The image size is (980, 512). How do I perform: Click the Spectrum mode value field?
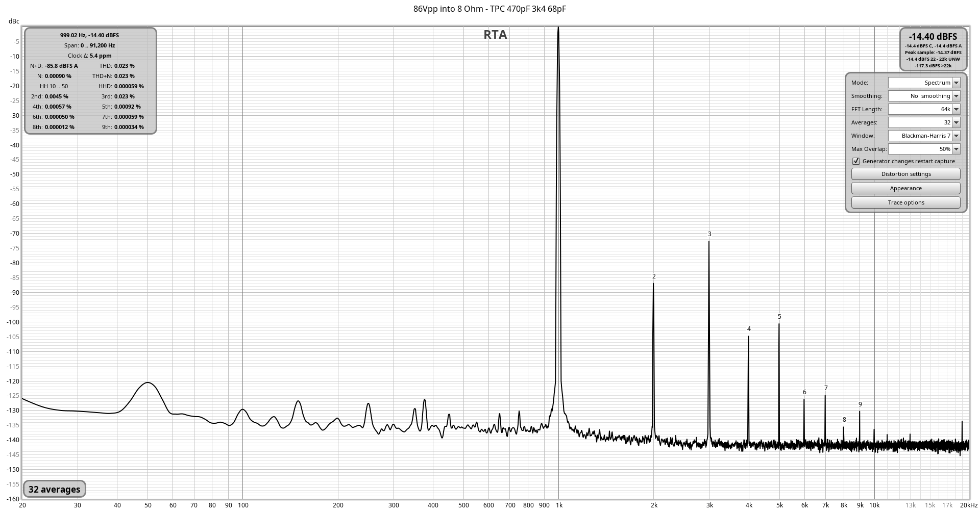coord(920,83)
